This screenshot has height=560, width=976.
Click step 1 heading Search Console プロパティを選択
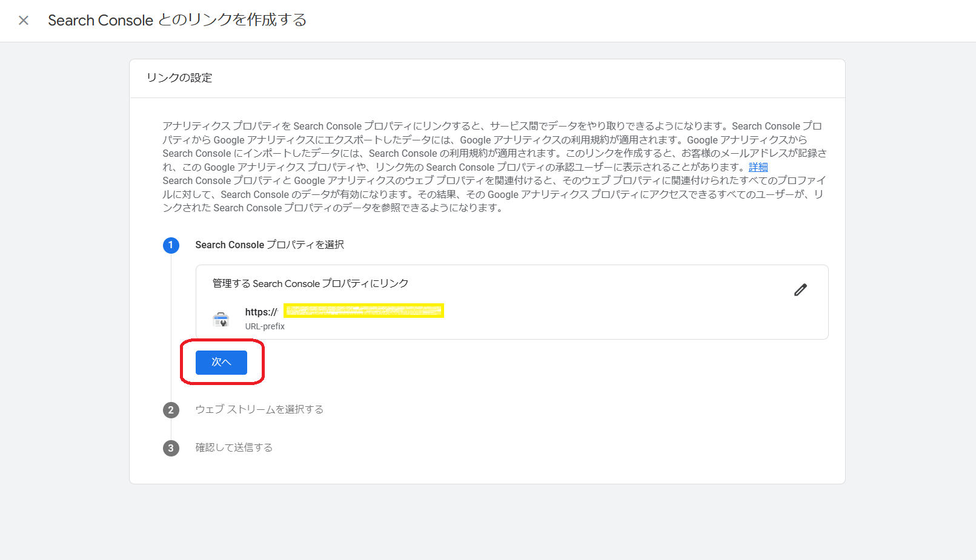point(270,245)
